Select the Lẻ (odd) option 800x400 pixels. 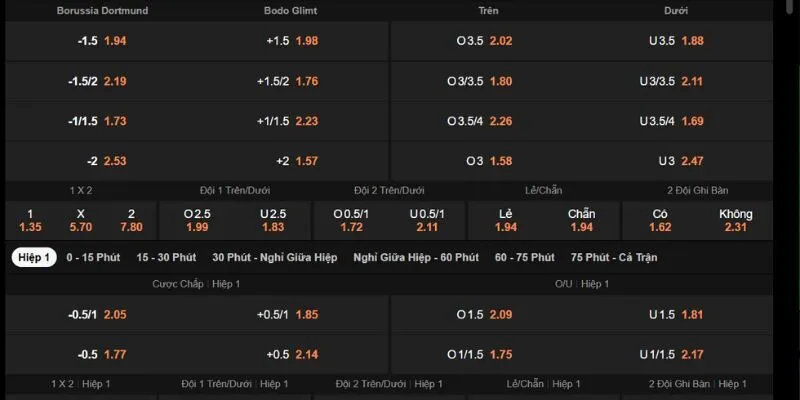pos(506,220)
